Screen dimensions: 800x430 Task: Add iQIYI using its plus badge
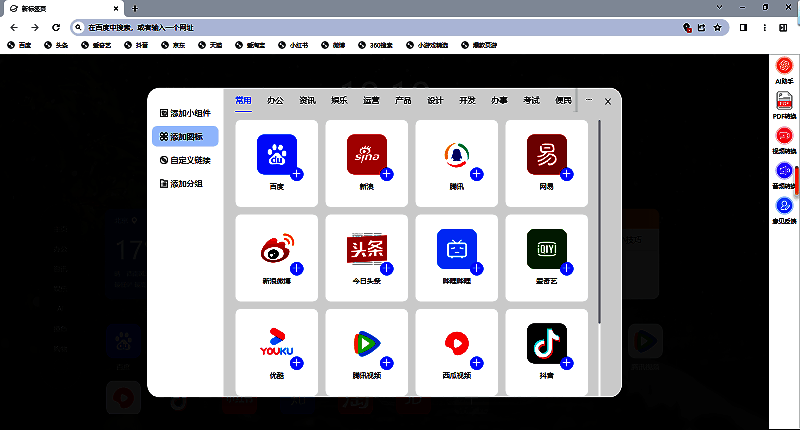[x=567, y=269]
